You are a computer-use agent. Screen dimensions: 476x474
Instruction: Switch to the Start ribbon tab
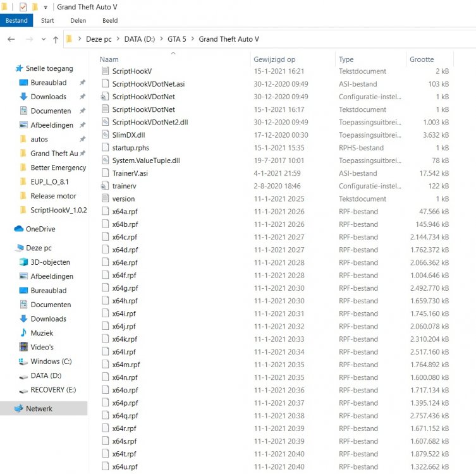click(47, 21)
